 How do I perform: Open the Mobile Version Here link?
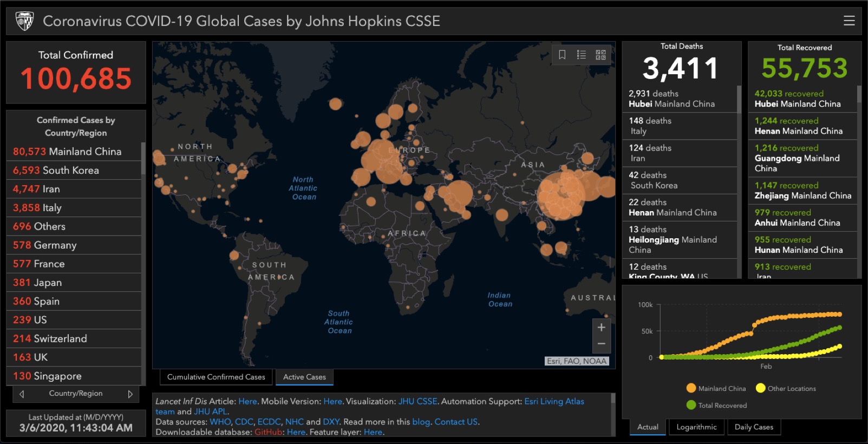click(x=332, y=401)
